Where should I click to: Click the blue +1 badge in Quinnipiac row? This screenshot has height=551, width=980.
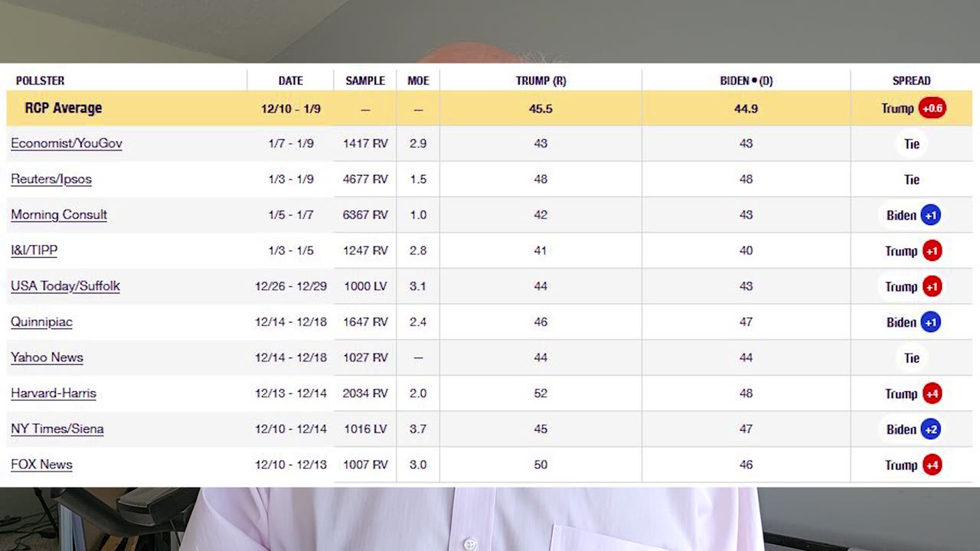pos(931,322)
